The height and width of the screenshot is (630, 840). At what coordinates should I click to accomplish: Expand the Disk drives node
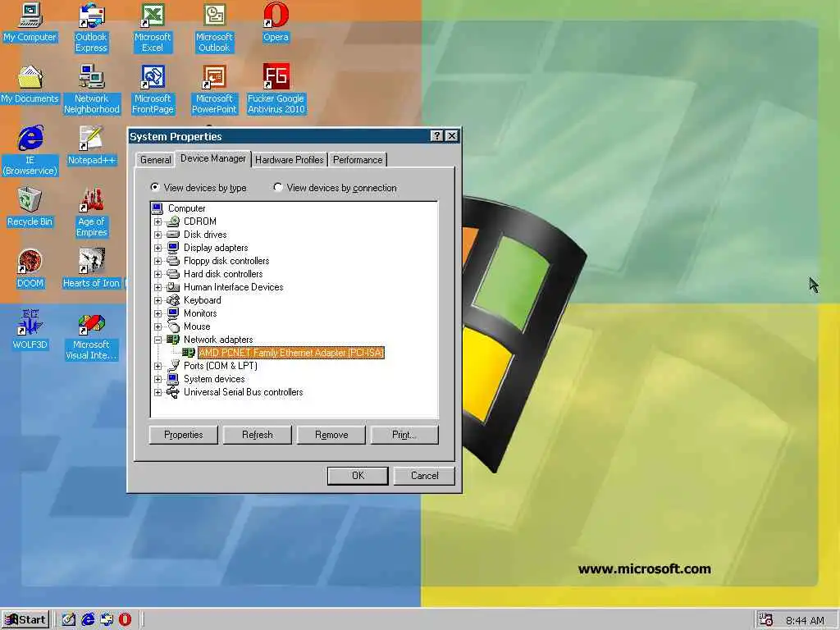157,235
